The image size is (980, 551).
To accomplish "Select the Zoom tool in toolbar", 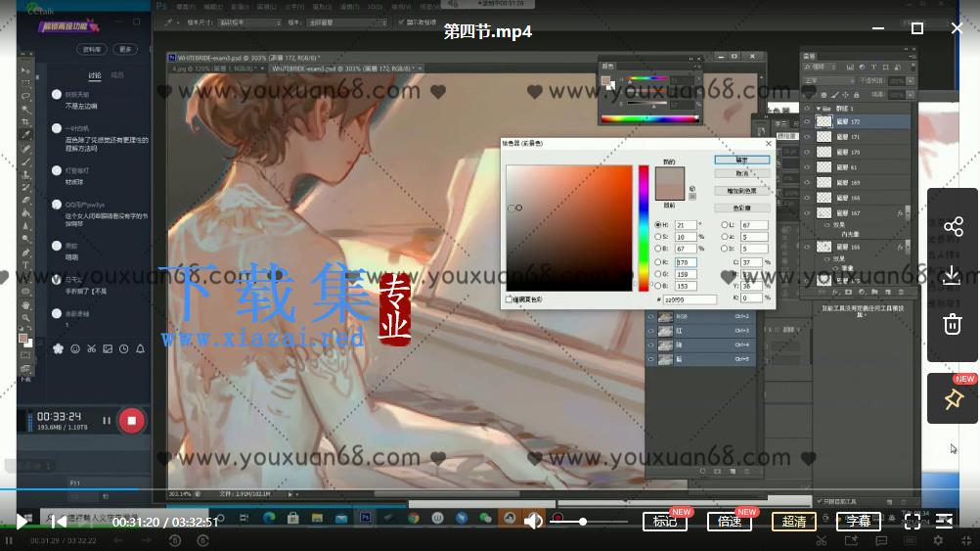I will point(25,318).
